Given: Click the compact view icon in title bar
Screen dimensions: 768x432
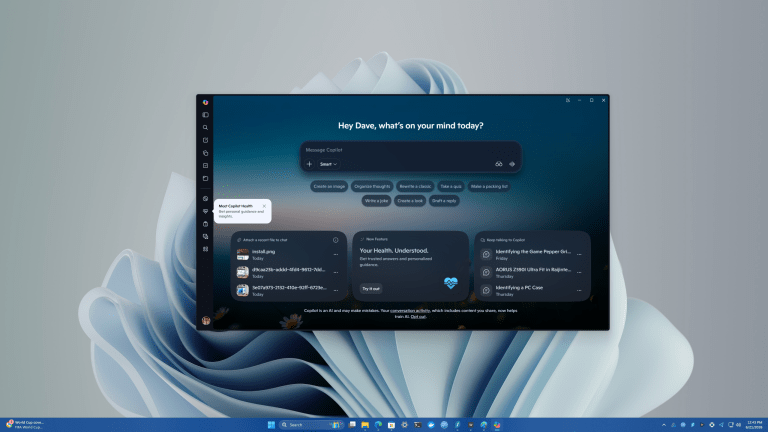Looking at the screenshot, I should pyautogui.click(x=568, y=100).
